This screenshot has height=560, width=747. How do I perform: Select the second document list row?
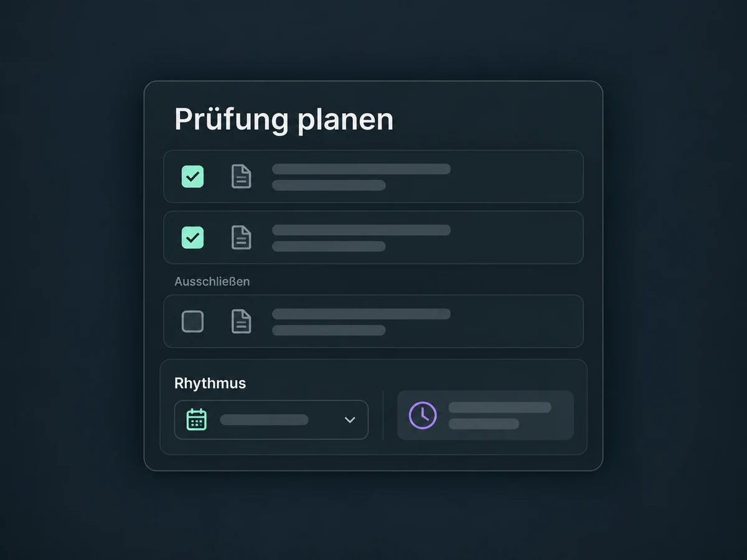[374, 237]
